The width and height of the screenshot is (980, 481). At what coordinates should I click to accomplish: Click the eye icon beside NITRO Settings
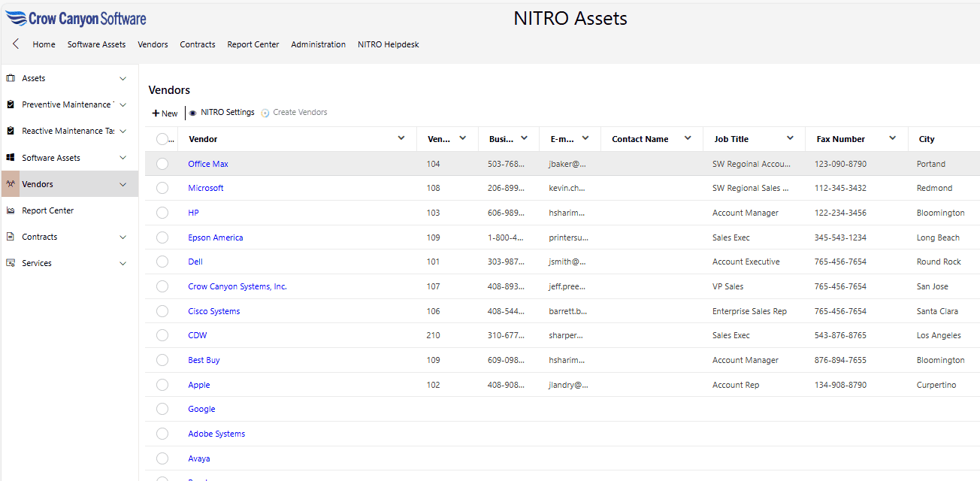click(193, 113)
